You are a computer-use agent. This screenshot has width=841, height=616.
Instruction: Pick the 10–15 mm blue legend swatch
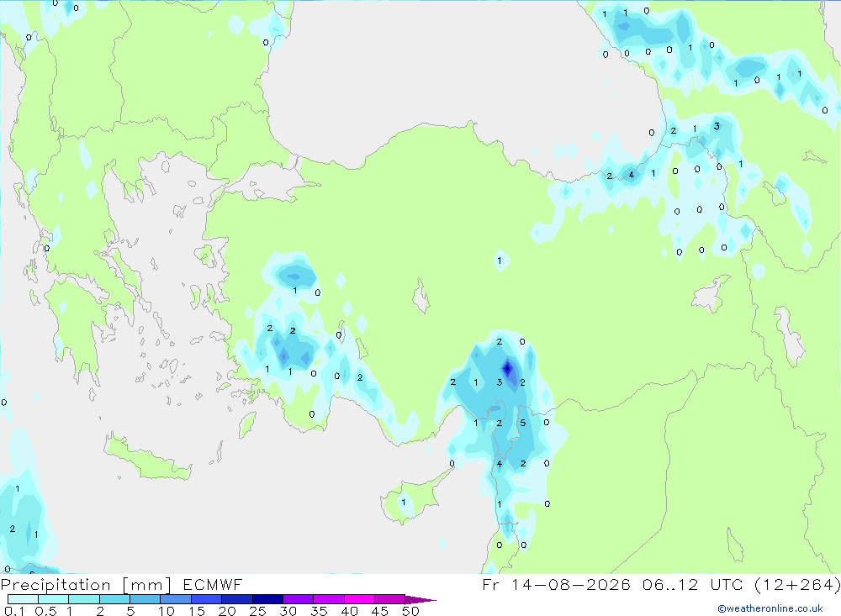click(176, 599)
